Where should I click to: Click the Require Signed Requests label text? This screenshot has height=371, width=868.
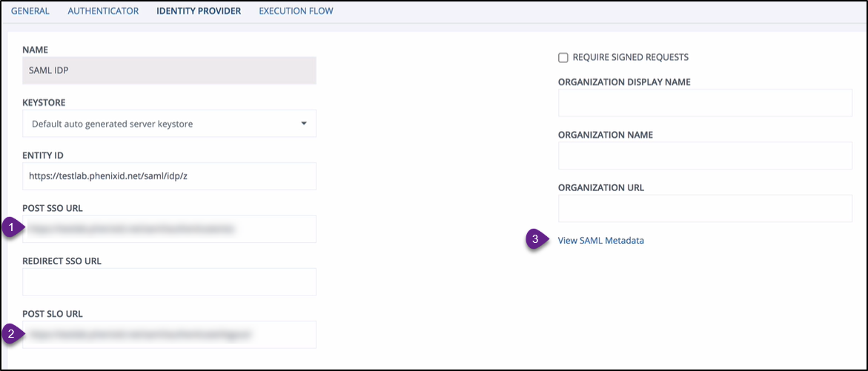pyautogui.click(x=630, y=57)
